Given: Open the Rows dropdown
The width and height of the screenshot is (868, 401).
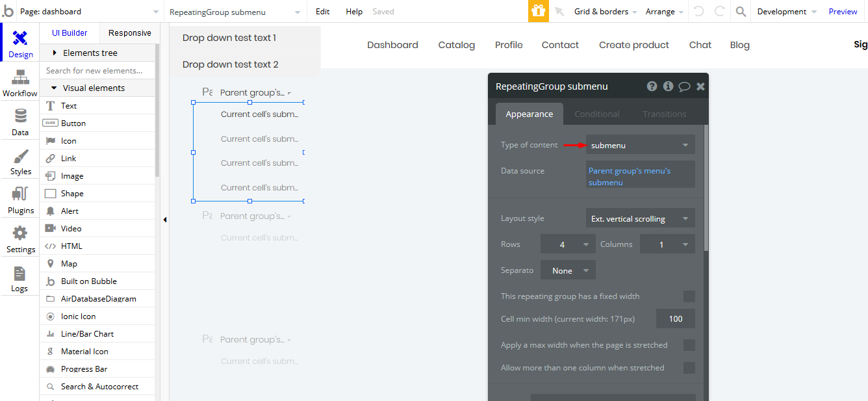Looking at the screenshot, I should pyautogui.click(x=568, y=244).
